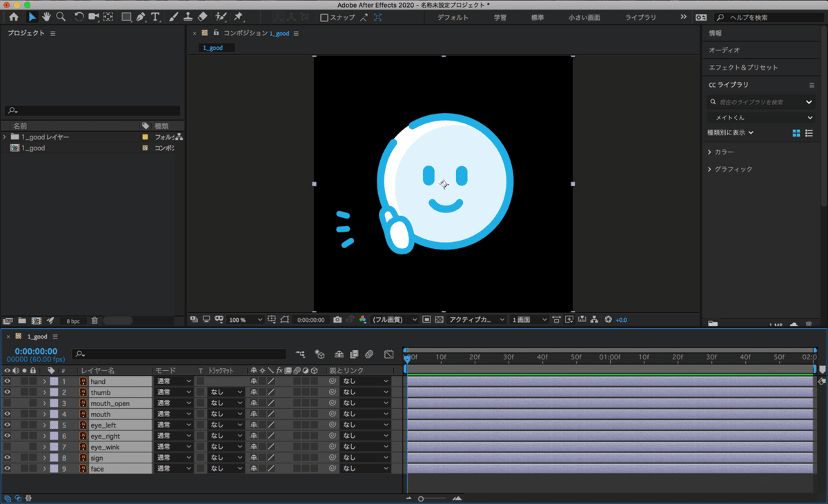Select the Zoom magnifier tool

tap(61, 17)
